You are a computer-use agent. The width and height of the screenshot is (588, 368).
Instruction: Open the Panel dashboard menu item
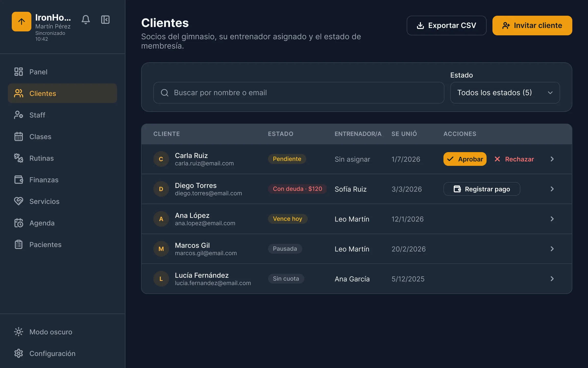click(x=62, y=72)
